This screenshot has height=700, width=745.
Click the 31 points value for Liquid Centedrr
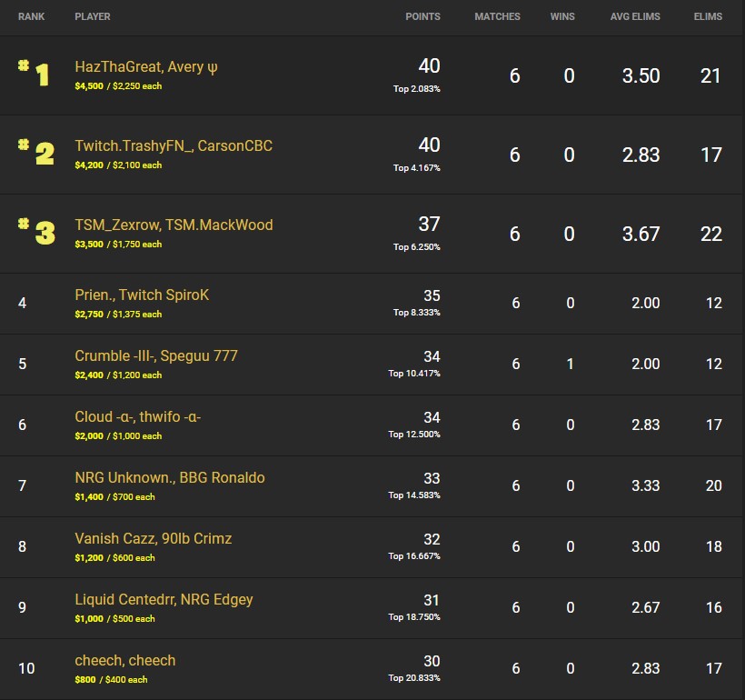(x=432, y=600)
